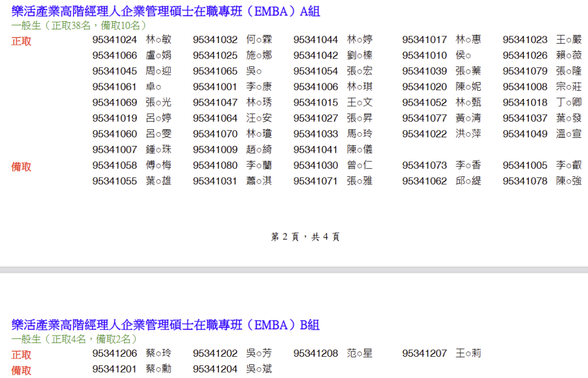Screen dimensions: 588x378
Task: Click applicant number 95341206
Action: coord(115,353)
